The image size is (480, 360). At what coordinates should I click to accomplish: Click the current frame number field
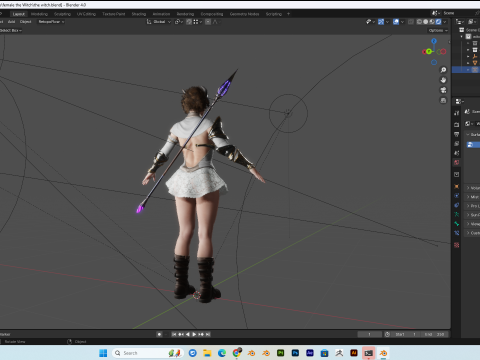point(369,334)
